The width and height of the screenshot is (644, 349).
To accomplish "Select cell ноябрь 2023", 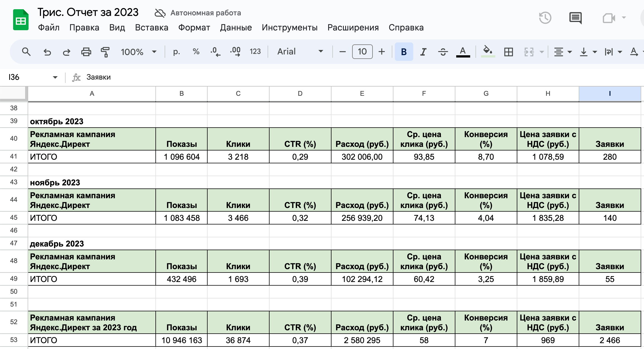I will click(x=92, y=183).
